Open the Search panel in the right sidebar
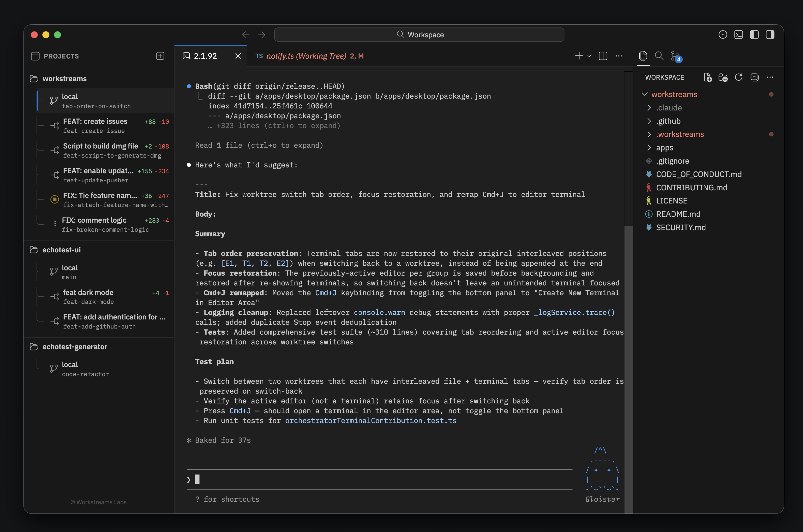This screenshot has height=532, width=803. click(659, 56)
